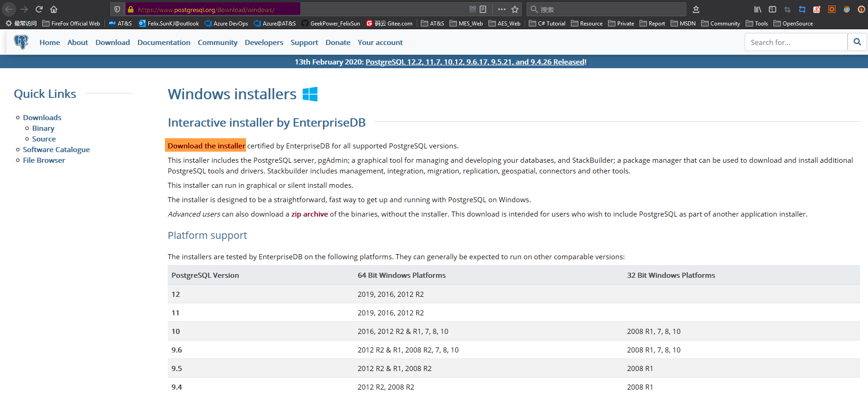
Task: Open page actions three-dot menu
Action: (x=502, y=9)
